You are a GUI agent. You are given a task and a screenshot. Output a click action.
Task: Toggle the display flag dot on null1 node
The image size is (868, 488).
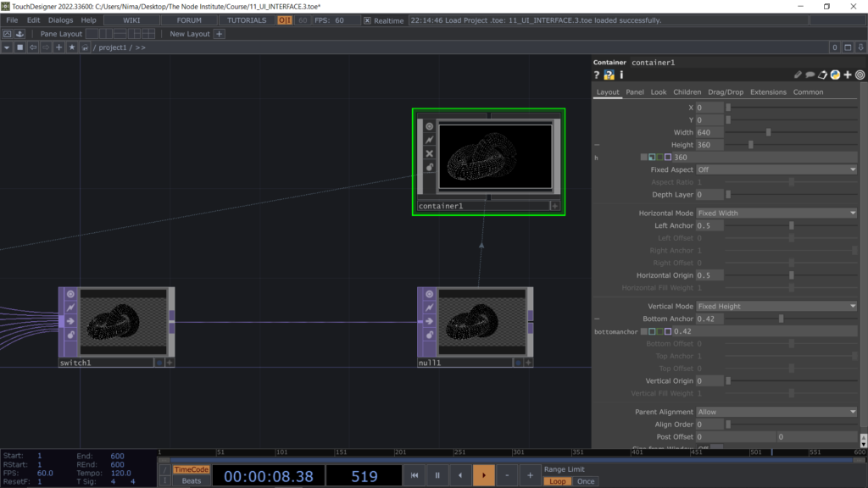point(518,363)
